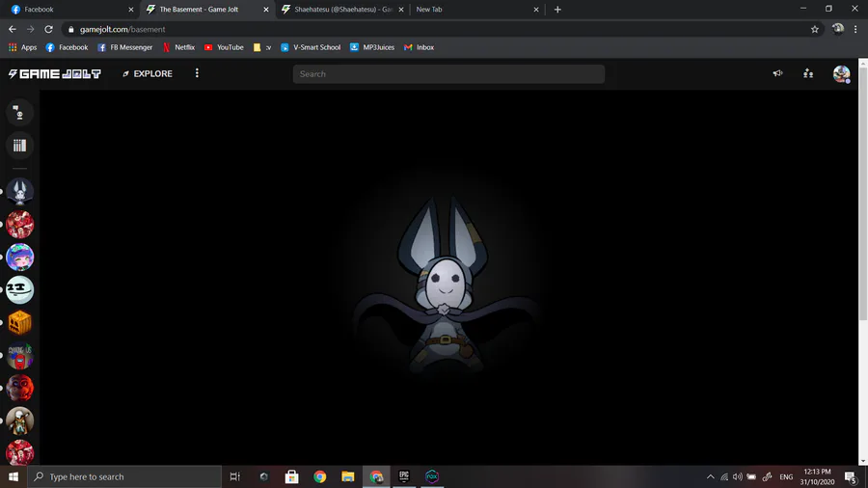The width and height of the screenshot is (868, 488).
Task: Open the YouTube bookmark
Action: [x=224, y=47]
